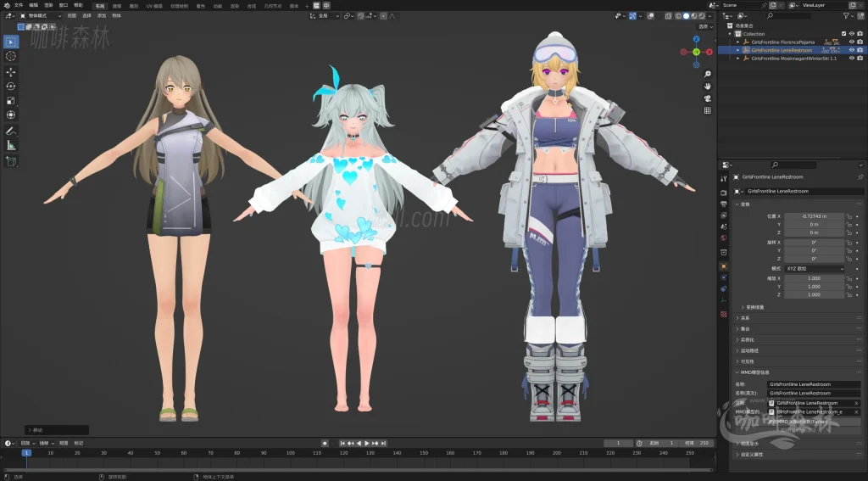Switch to the UV 编辑 workspace tab
Image resolution: width=868 pixels, height=481 pixels.
(154, 6)
